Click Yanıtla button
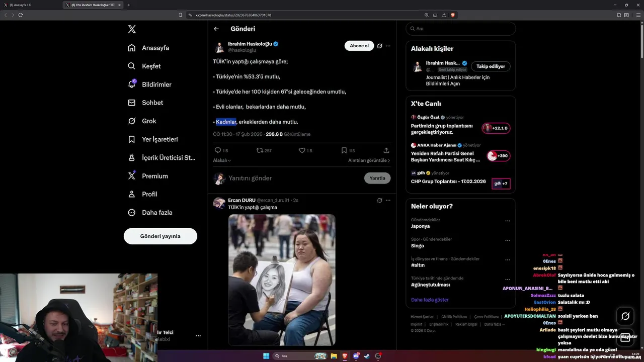Image resolution: width=644 pixels, height=362 pixels. point(377,178)
